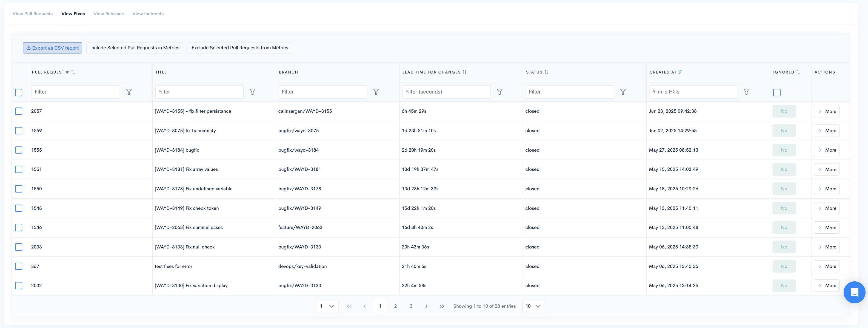
Task: Open Created At filter funnel menu
Action: pos(747,92)
